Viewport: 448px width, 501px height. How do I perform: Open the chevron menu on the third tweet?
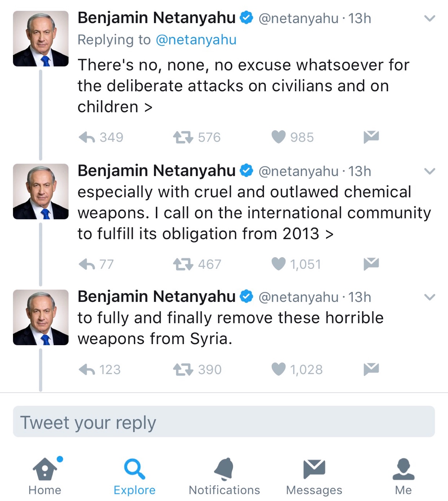[x=430, y=297]
